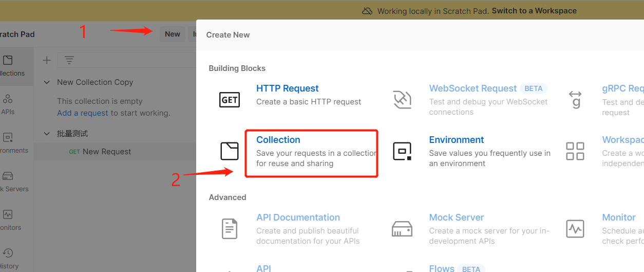Select New Collection Copy name
Screen dimensions: 644x272
[x=95, y=82]
